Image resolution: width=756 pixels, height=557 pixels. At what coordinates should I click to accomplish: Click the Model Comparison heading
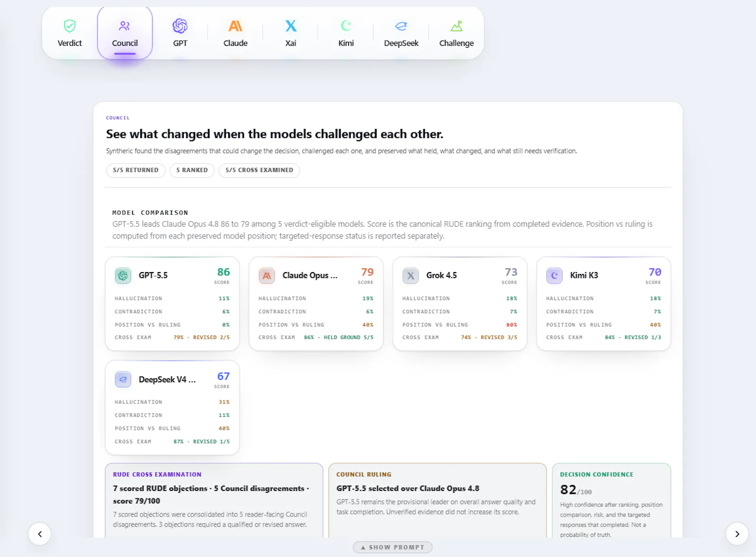(150, 213)
